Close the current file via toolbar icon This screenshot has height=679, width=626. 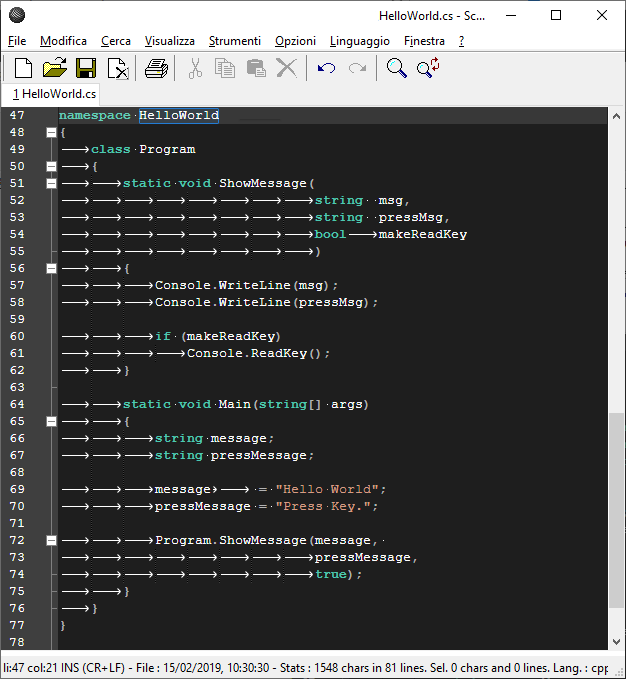[x=118, y=68]
